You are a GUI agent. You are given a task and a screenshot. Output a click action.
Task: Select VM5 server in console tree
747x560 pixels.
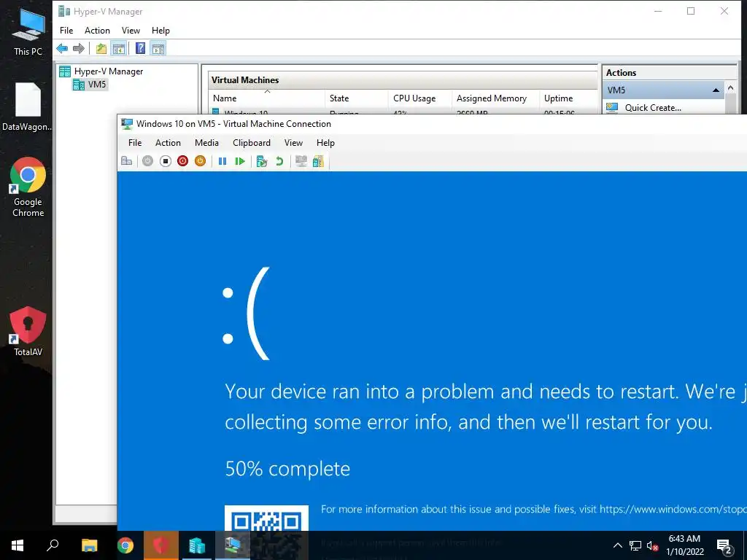point(90,85)
